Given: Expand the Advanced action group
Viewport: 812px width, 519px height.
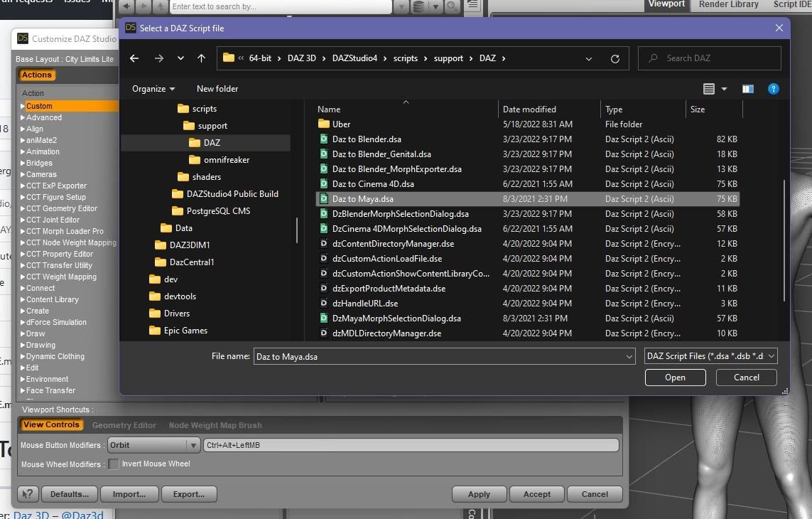Looking at the screenshot, I should pos(23,118).
